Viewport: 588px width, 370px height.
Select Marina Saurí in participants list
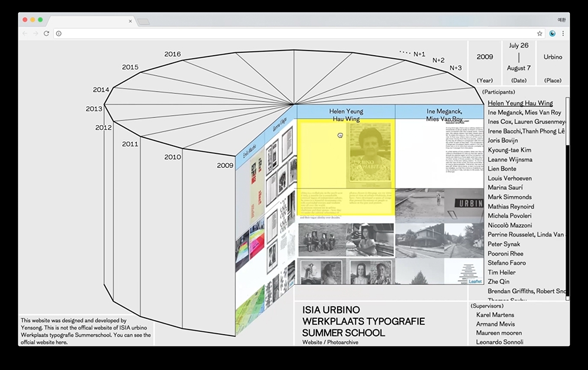click(x=505, y=187)
